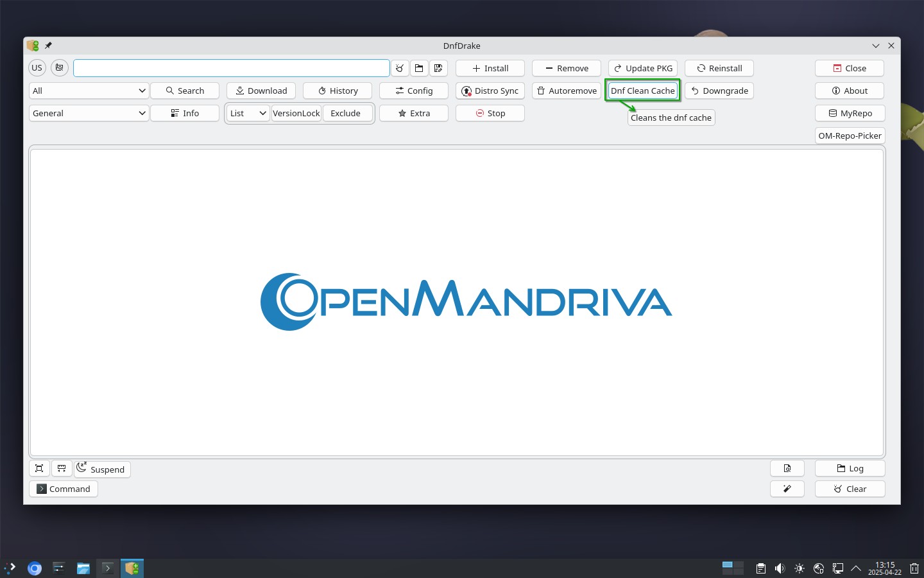Run Distro Sync
The height and width of the screenshot is (578, 924).
(x=490, y=91)
